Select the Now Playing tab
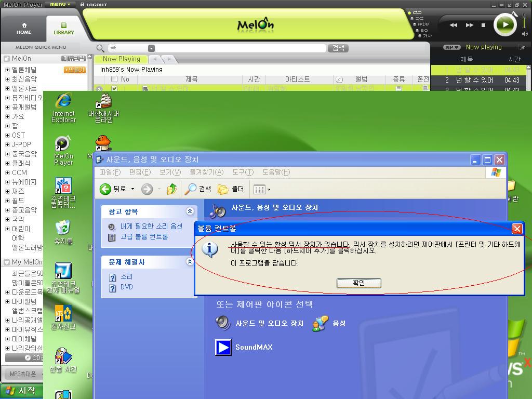 coord(121,59)
